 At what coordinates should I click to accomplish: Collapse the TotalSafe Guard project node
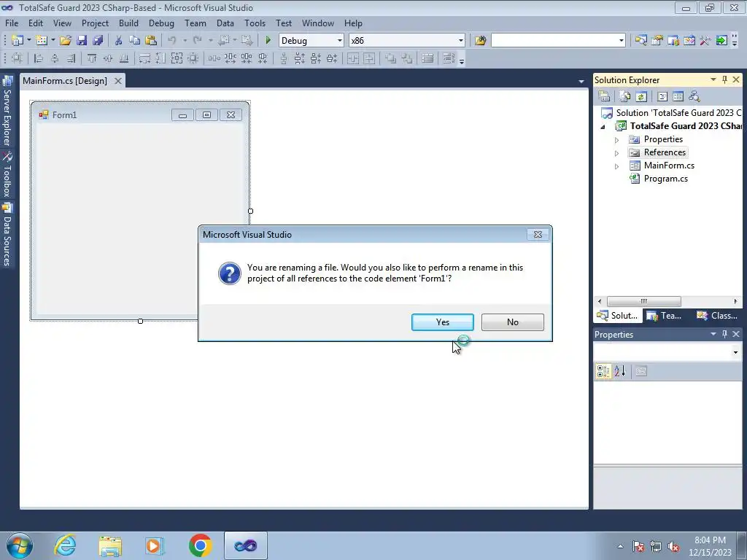click(x=603, y=127)
